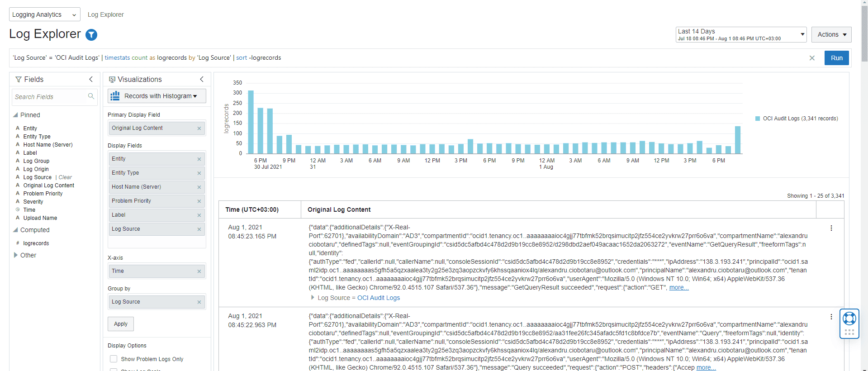Click the blue filter icon beside Log Explorer
This screenshot has width=868, height=371.
click(91, 35)
